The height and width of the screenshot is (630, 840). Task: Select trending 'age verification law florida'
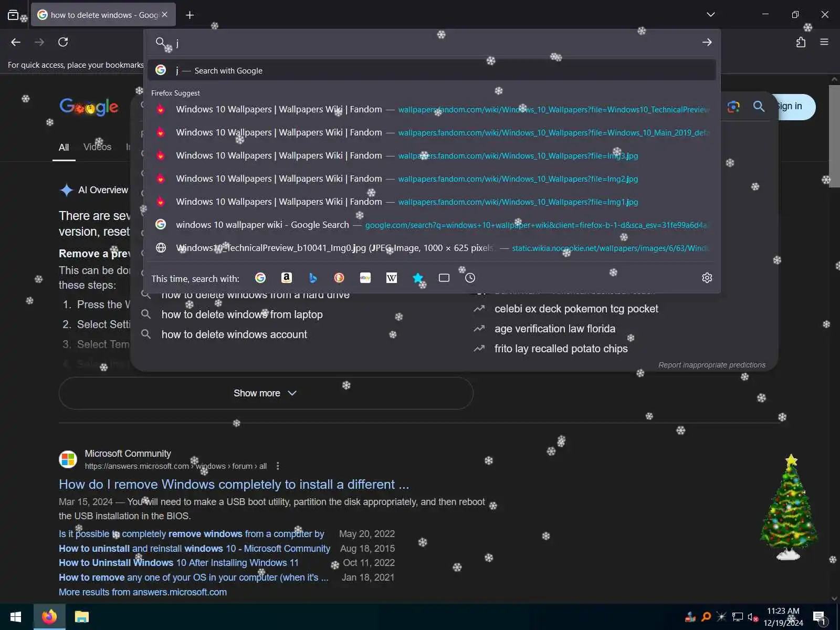point(555,329)
